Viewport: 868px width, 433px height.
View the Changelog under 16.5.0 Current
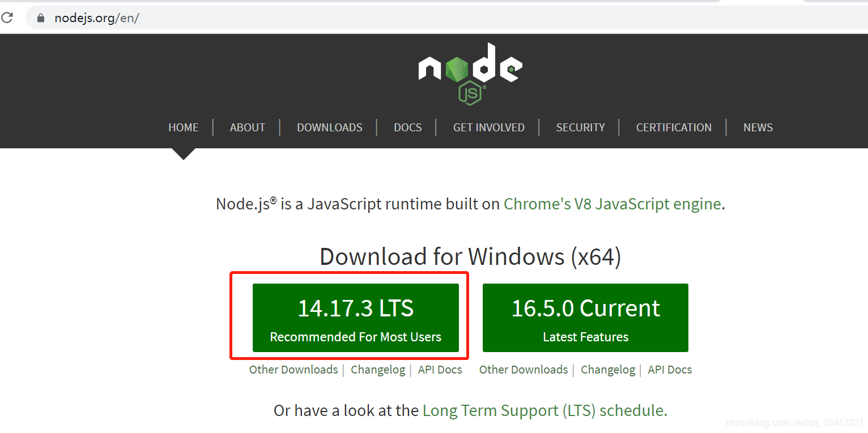coord(608,370)
